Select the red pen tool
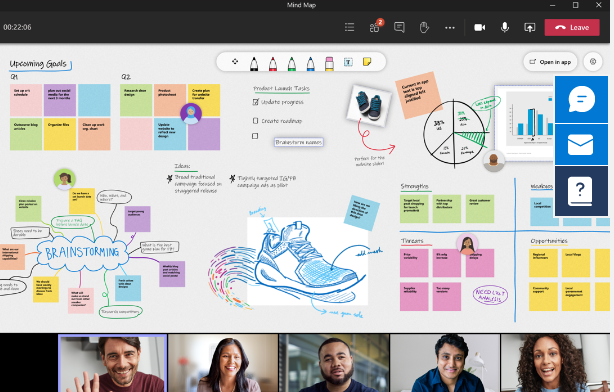Image resolution: width=614 pixels, height=392 pixels. 273,63
